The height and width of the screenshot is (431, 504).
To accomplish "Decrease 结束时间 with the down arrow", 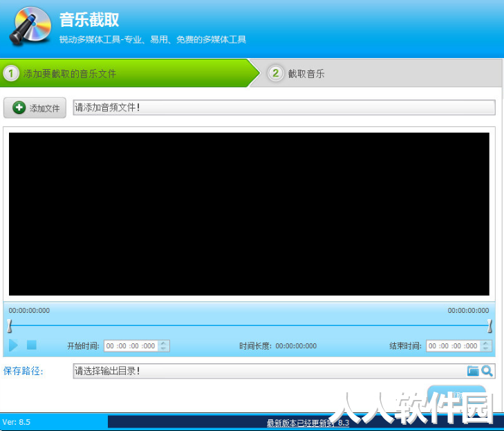I will (485, 349).
